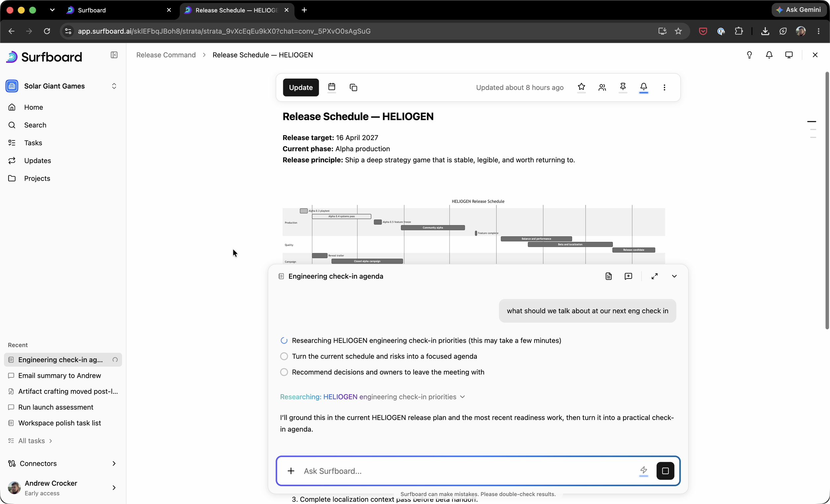Go back in browser history
The image size is (830, 504).
pyautogui.click(x=11, y=31)
